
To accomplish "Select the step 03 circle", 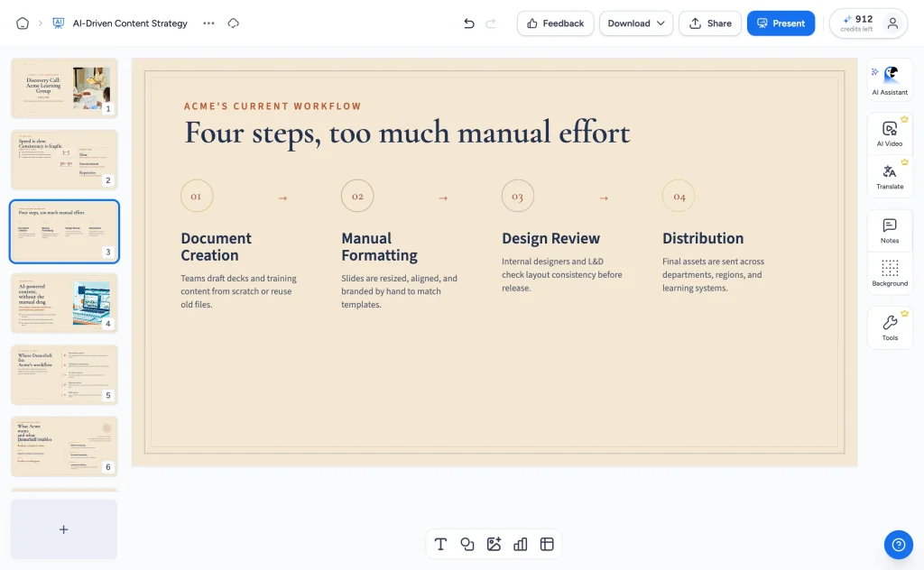I will click(x=517, y=196).
